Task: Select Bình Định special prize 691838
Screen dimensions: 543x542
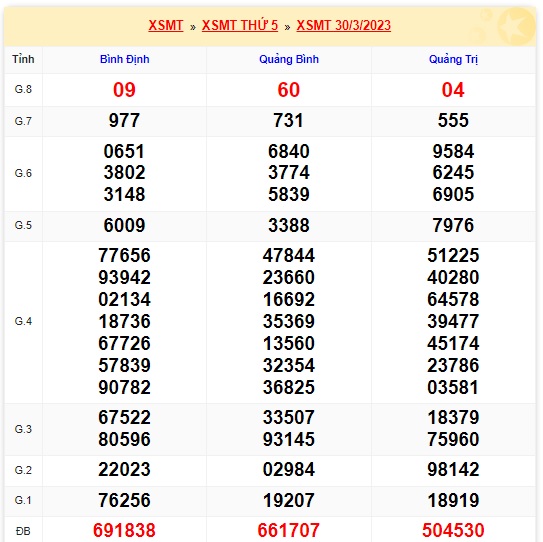Action: click(124, 530)
